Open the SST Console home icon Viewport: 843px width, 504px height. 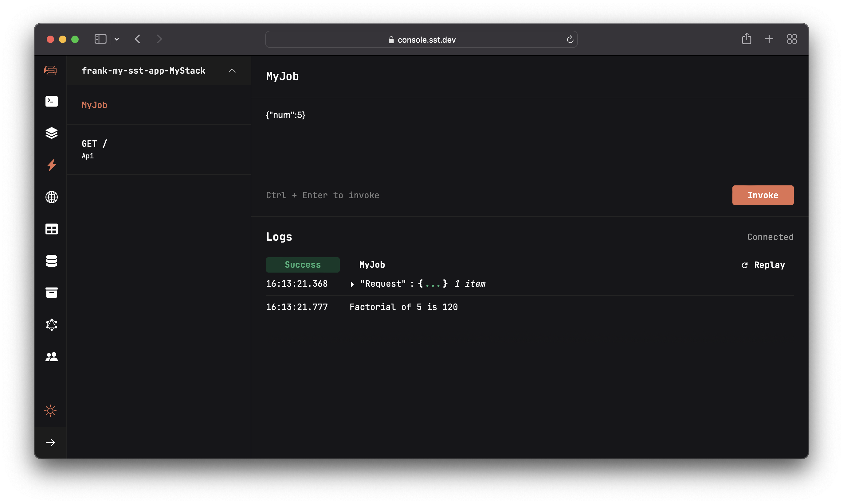51,71
